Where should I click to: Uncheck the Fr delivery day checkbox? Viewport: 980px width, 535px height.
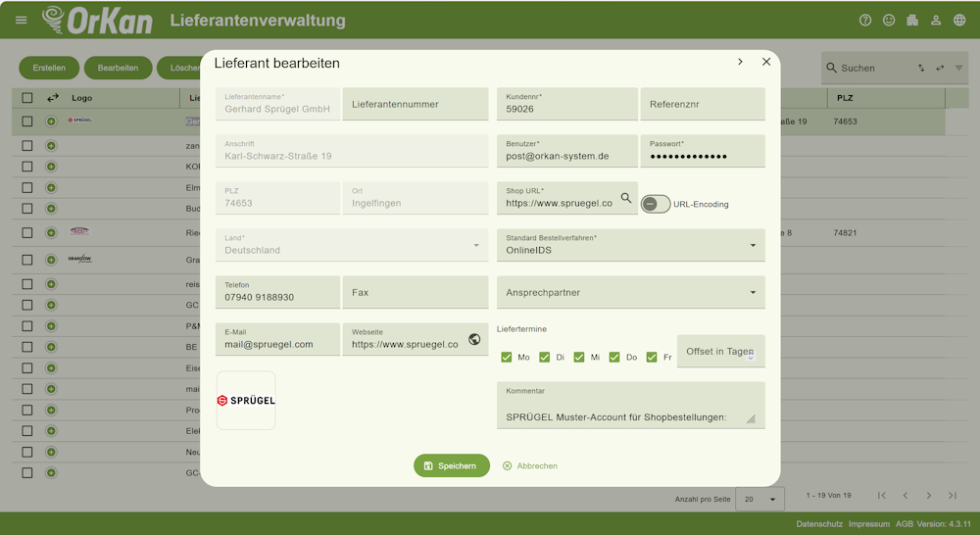click(652, 357)
